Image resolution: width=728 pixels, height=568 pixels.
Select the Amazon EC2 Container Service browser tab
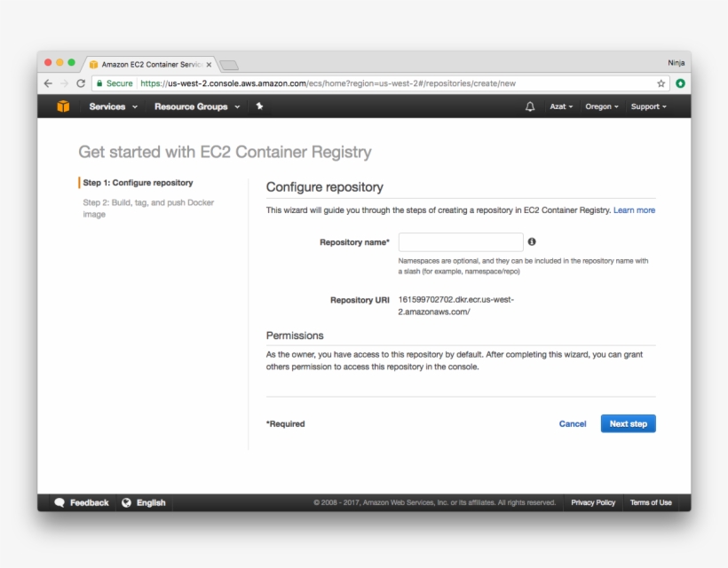146,64
